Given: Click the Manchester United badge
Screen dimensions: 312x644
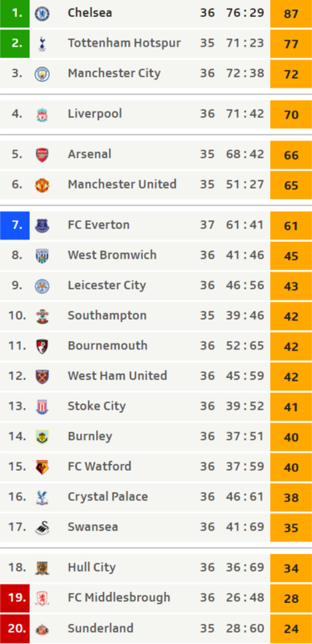Looking at the screenshot, I should tap(42, 185).
